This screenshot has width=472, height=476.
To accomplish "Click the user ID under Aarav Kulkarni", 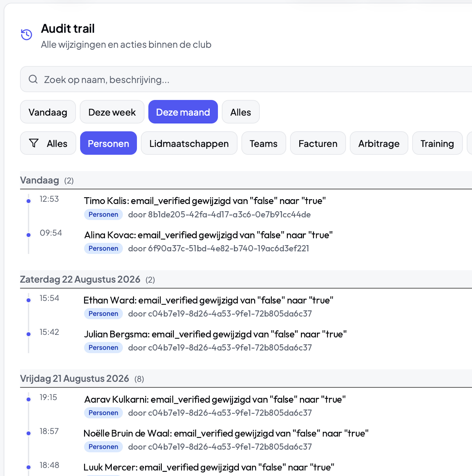I will 230,413.
